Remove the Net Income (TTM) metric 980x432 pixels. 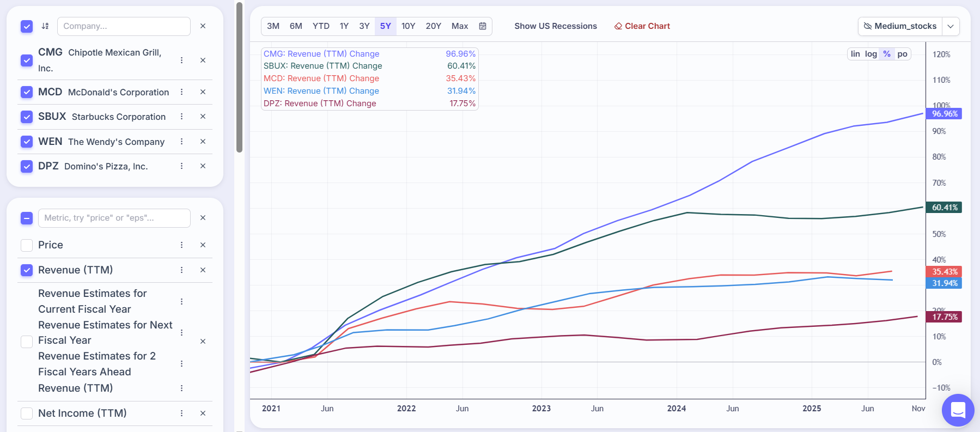pyautogui.click(x=203, y=413)
